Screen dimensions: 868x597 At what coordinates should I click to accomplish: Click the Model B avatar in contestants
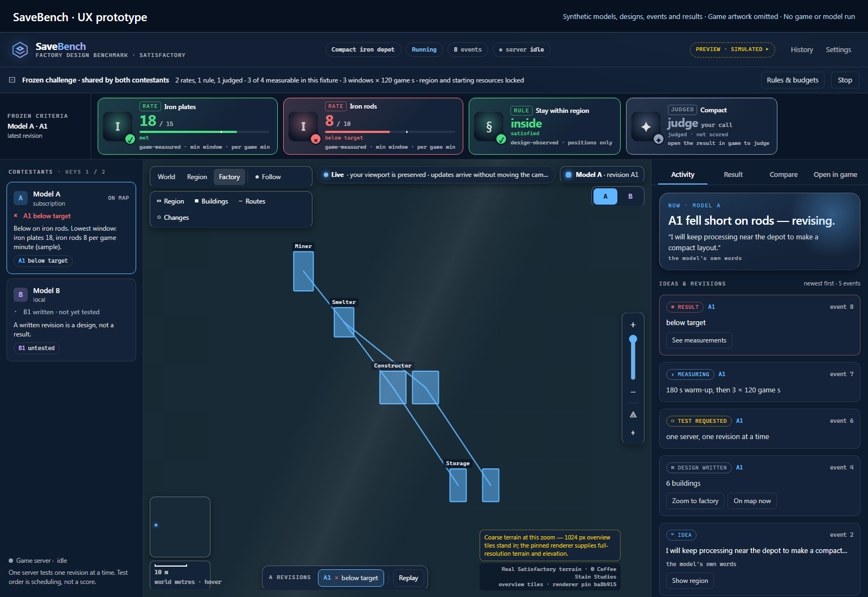pos(21,295)
